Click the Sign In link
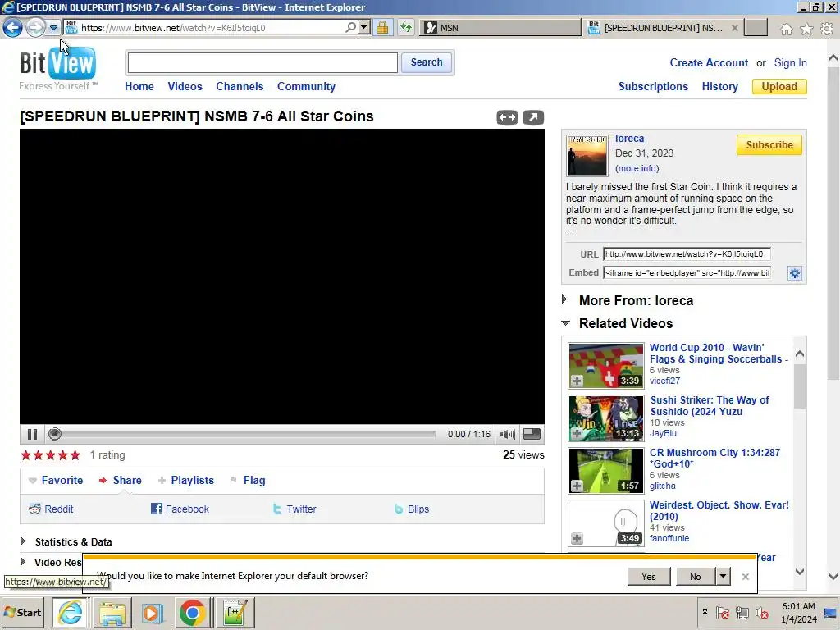The height and width of the screenshot is (630, 840). coord(790,62)
